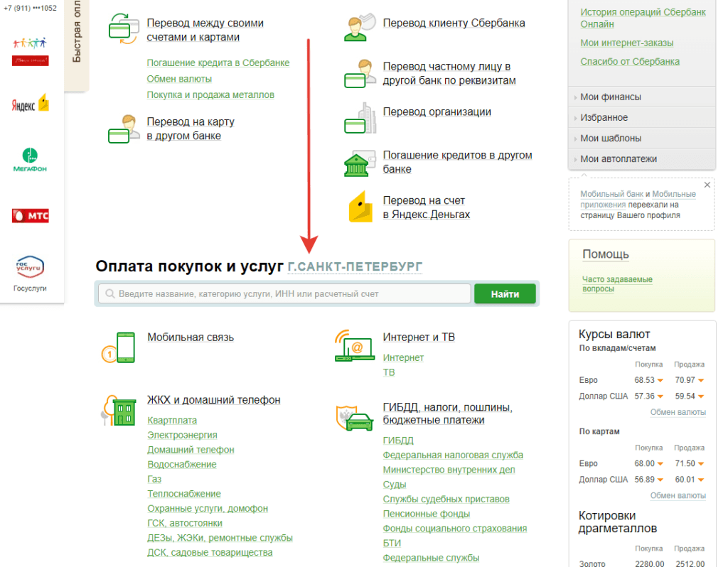Screen dimensions: 728x567
Task: Click the green house utilities icon
Action: (x=119, y=410)
